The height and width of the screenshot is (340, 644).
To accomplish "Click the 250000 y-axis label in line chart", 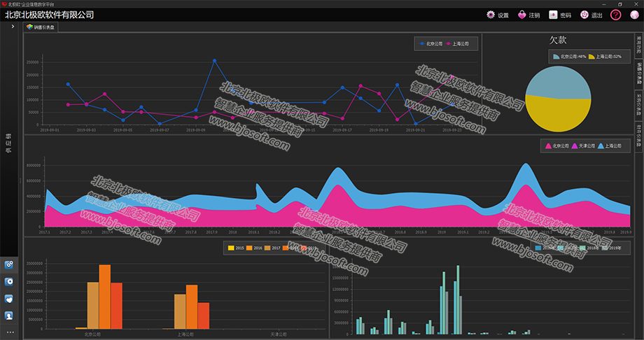I will 32,62.
